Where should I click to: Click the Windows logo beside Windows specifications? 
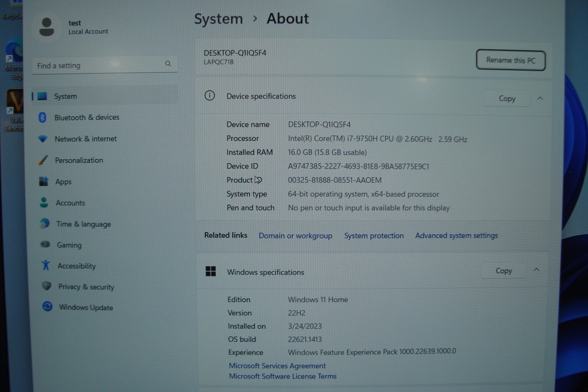click(x=211, y=271)
